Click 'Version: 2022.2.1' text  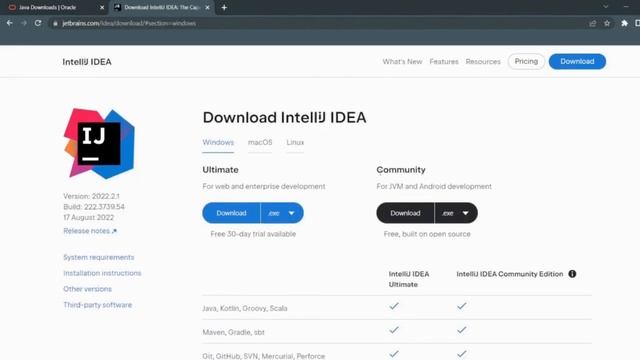click(91, 196)
